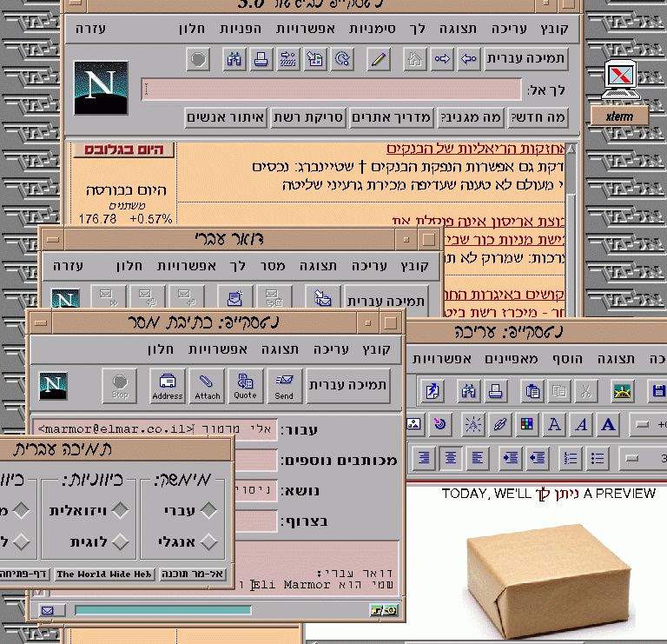Click the browser Print icon
This screenshot has height=644, width=667.
(x=261, y=59)
